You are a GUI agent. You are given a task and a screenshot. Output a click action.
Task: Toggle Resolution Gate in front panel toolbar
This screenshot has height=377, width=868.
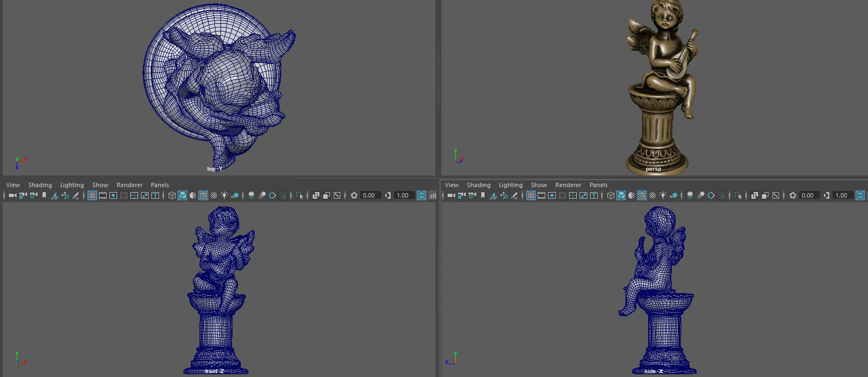pyautogui.click(x=113, y=195)
